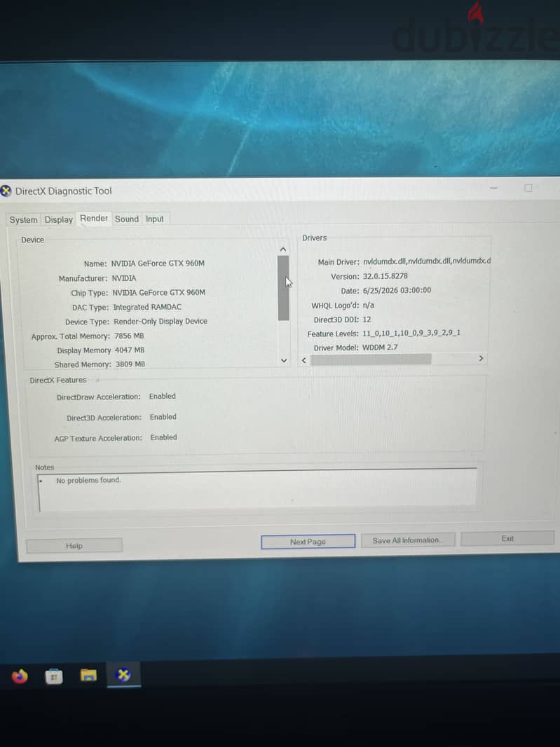560x747 pixels.
Task: Select the Render tab
Action: (x=93, y=218)
